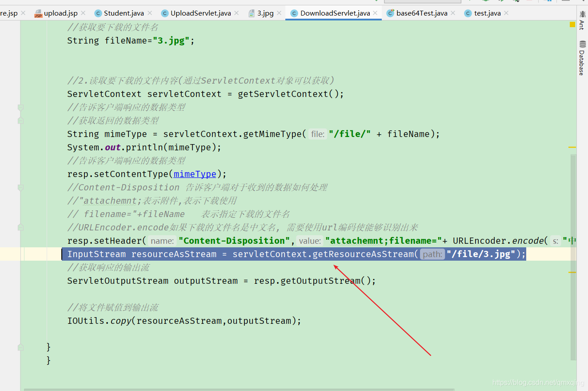This screenshot has width=588, height=391.
Task: Close the UploadServlet.java tab
Action: click(237, 13)
